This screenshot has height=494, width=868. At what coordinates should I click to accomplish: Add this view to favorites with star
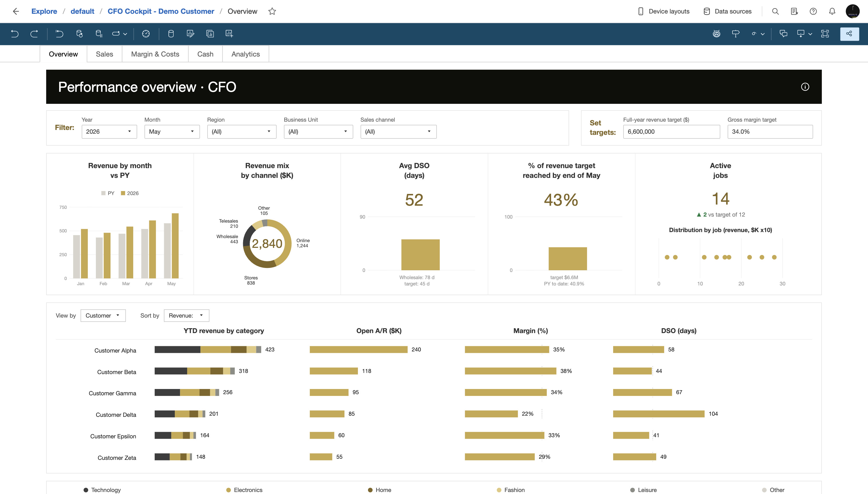click(x=272, y=11)
